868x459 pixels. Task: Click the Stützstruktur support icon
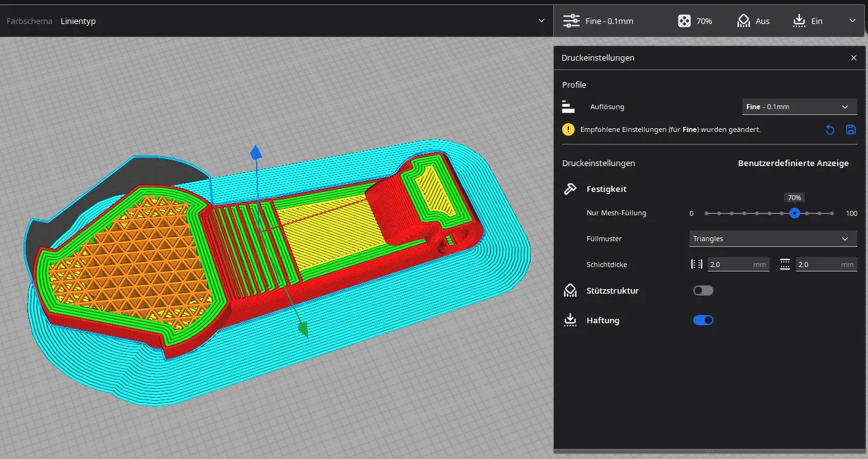tap(570, 290)
